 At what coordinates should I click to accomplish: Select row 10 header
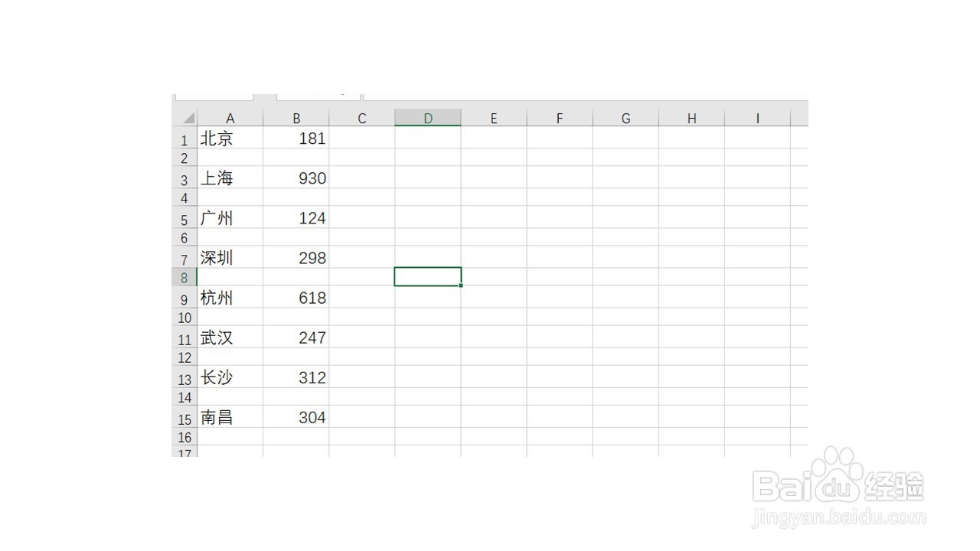tap(185, 317)
